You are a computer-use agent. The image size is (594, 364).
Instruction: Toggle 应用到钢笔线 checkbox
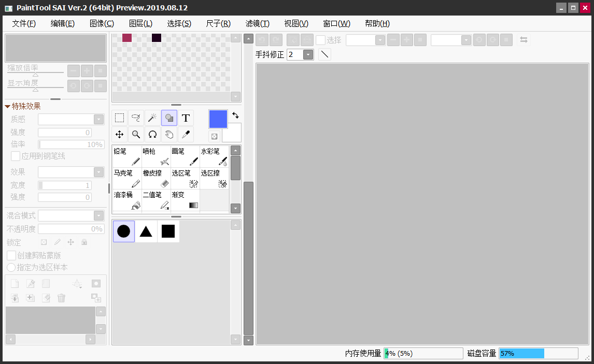point(16,156)
